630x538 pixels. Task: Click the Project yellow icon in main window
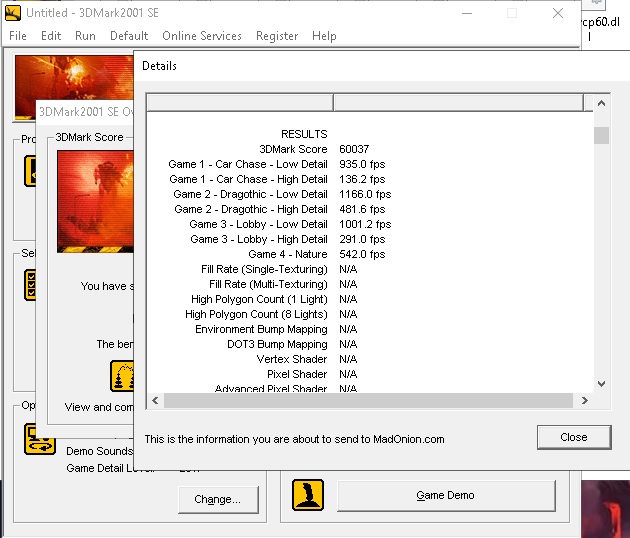point(30,171)
